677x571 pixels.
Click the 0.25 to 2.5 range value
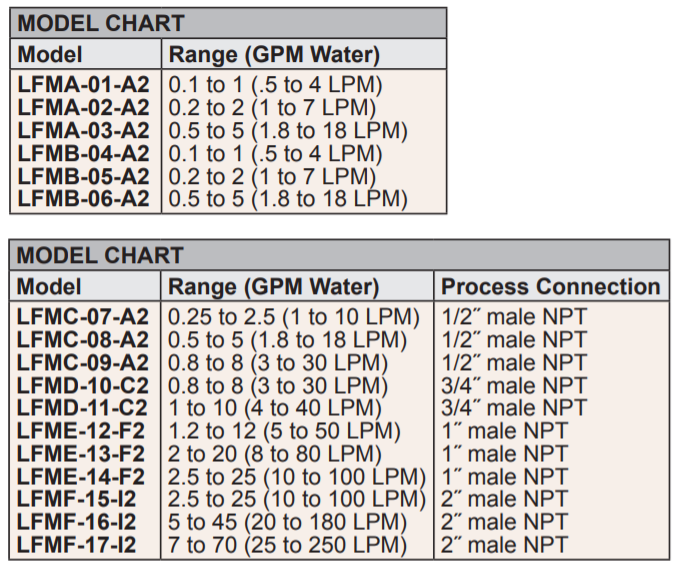294,316
